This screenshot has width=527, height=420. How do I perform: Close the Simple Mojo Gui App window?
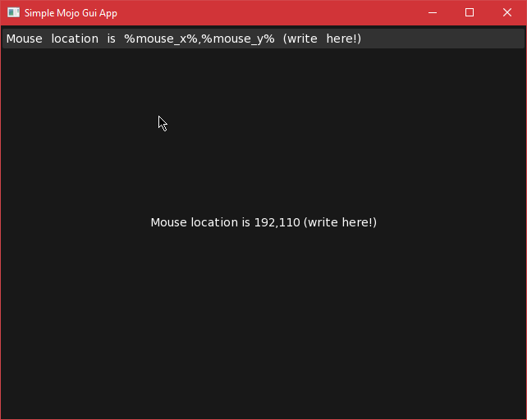click(x=507, y=13)
